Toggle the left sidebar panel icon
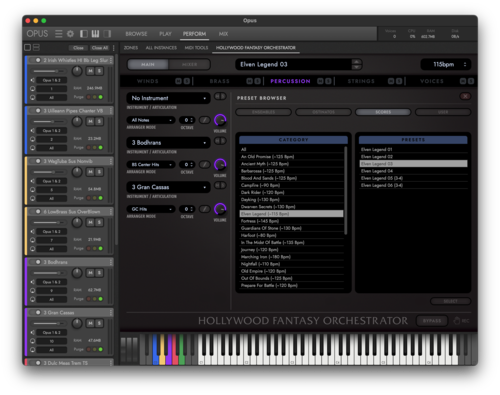Viewport: 500px width, 395px height. 84,34
